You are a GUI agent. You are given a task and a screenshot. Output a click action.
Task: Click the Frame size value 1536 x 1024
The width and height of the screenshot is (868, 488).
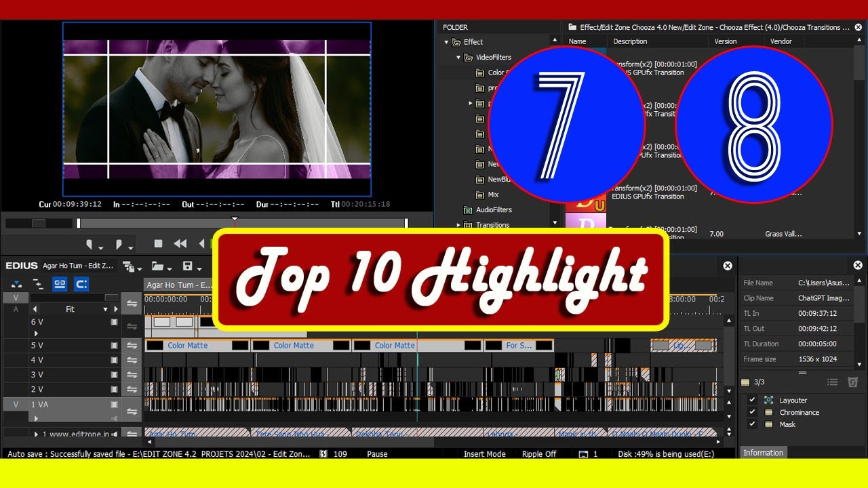click(818, 359)
